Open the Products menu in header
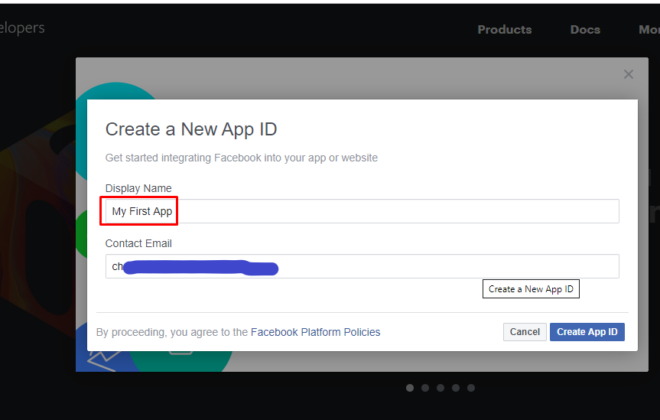Screen dimensions: 660x420 (x=504, y=29)
